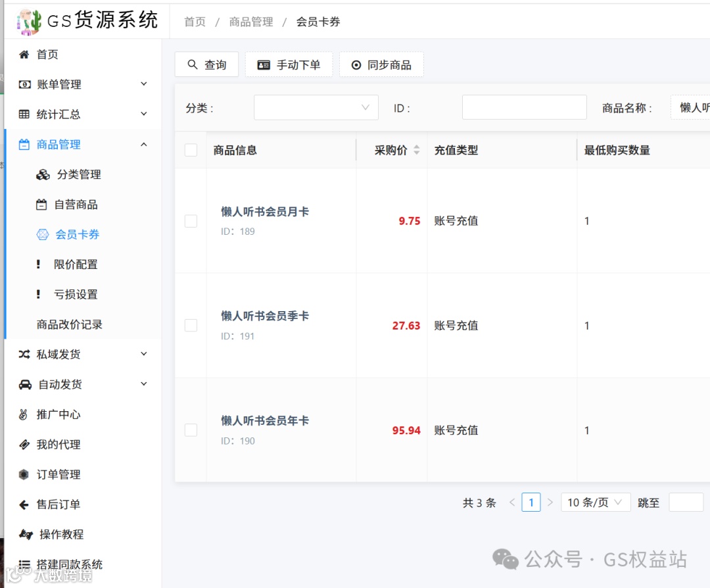This screenshot has width=710, height=588.
Task: Click the calendar icon beside 商品管理
Action: coord(24,145)
